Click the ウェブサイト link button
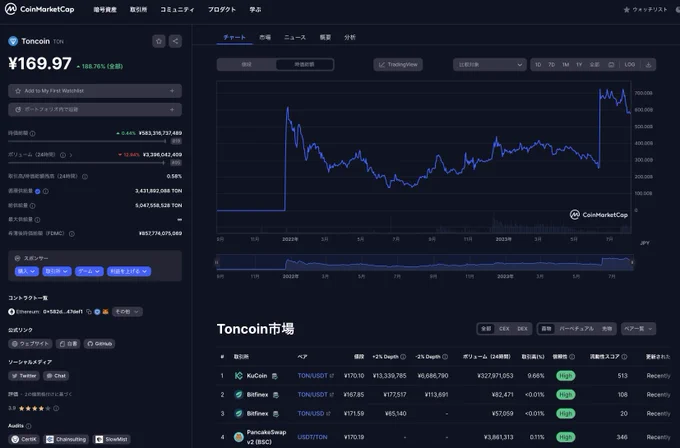 pos(30,344)
